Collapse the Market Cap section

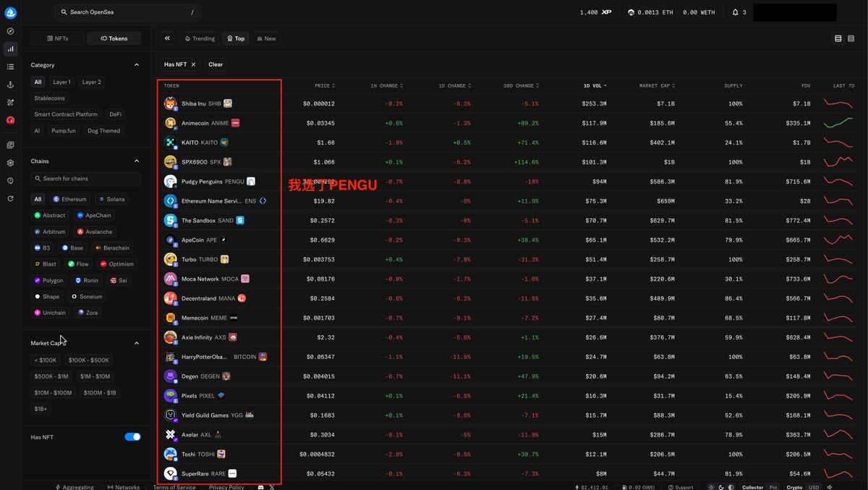137,343
